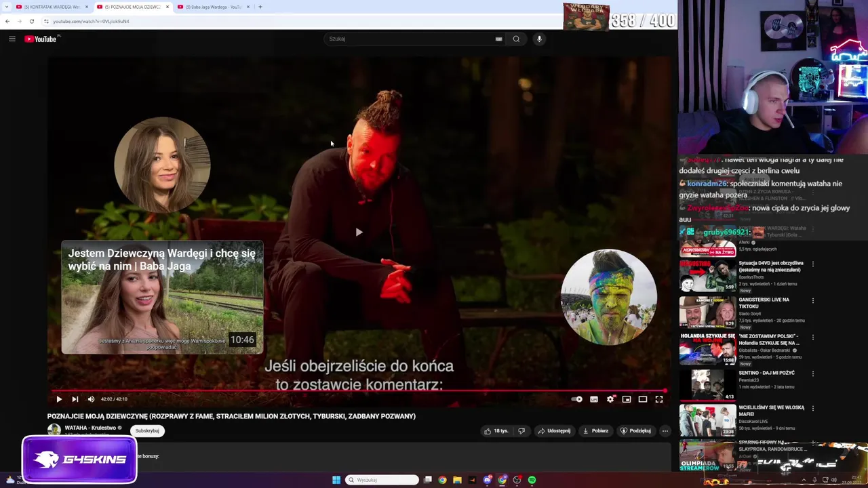Select the youtube.com URL address bar
Viewport: 868px width, 488px height.
(x=91, y=21)
